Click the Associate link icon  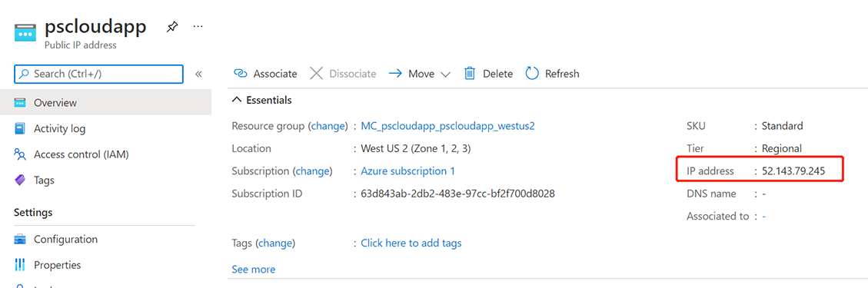[240, 74]
